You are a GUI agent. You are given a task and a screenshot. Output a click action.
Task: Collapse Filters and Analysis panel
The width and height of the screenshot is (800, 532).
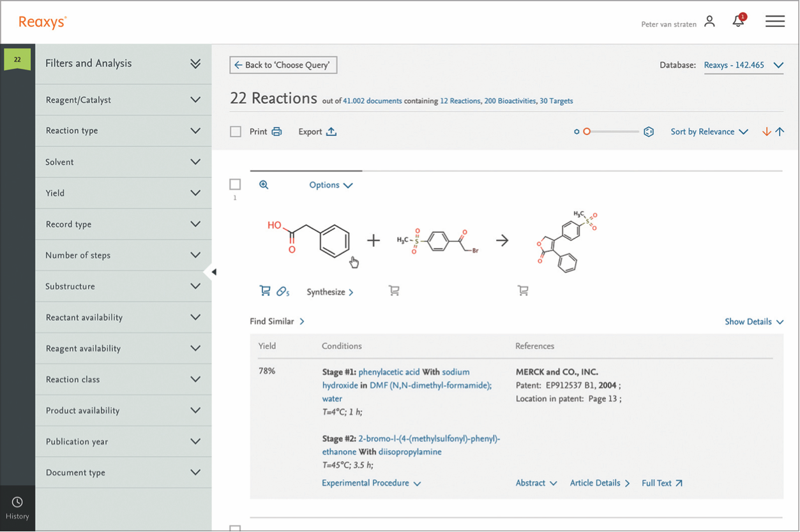tap(195, 63)
